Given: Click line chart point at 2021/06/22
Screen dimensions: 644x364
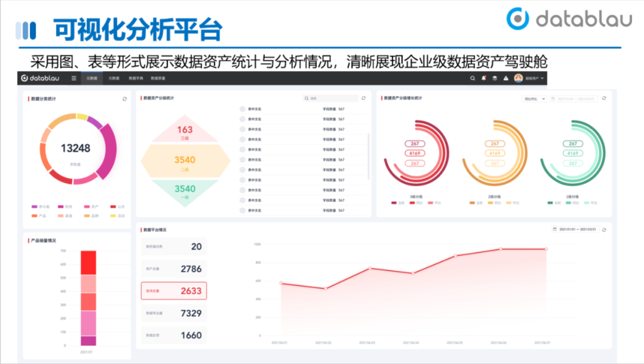Looking at the screenshot, I should [326, 288].
